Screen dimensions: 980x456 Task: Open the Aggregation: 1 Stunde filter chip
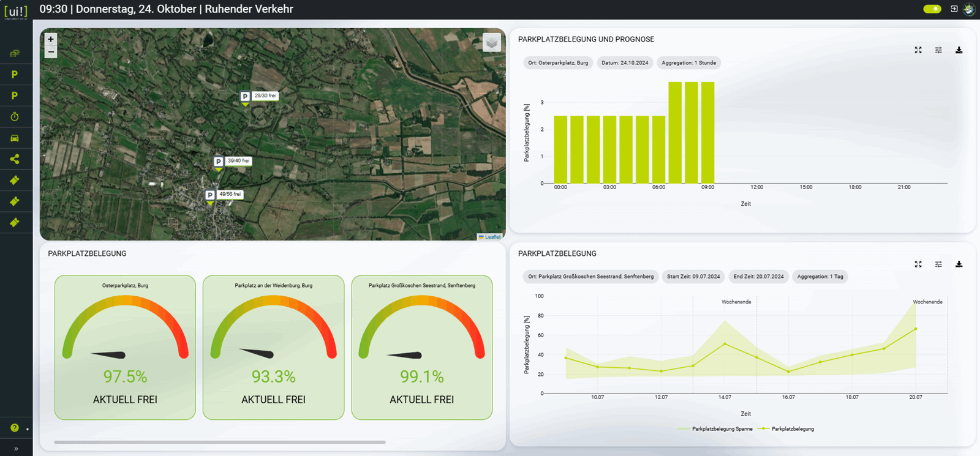688,63
